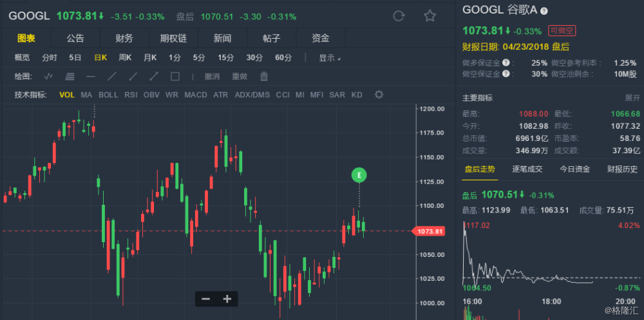Select the parallel lines drawing tool
The image size is (644, 320).
70,77
